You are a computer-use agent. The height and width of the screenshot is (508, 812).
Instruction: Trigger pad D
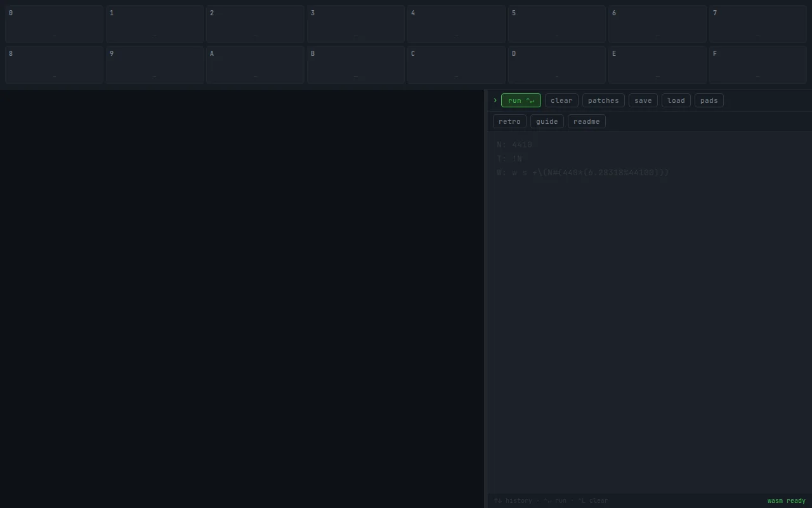coord(557,65)
